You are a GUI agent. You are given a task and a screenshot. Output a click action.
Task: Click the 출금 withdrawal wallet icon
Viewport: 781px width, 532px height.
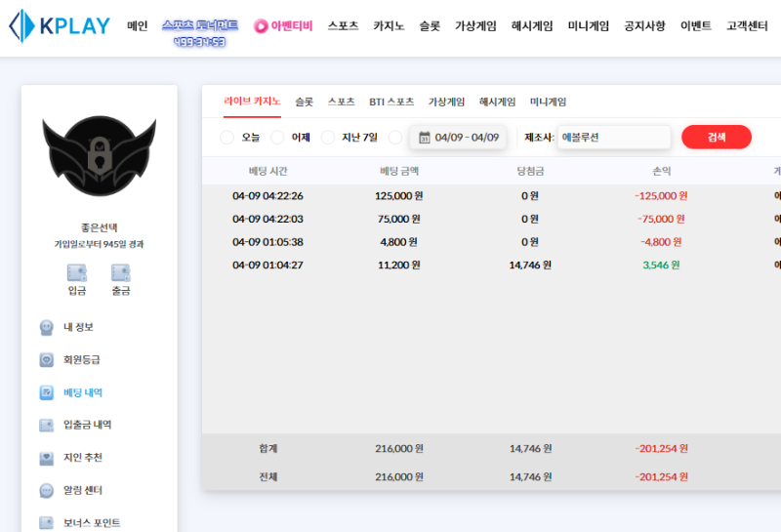[x=121, y=273]
